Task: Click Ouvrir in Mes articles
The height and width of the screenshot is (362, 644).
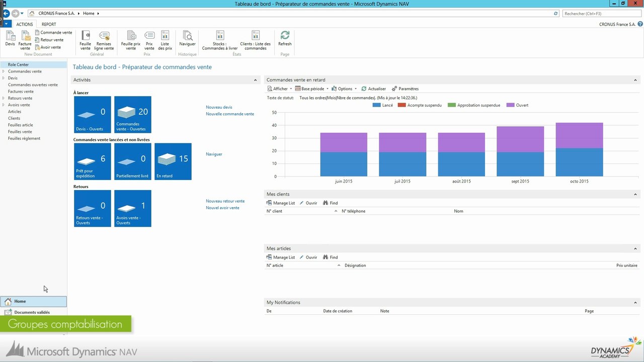Action: [x=308, y=257]
